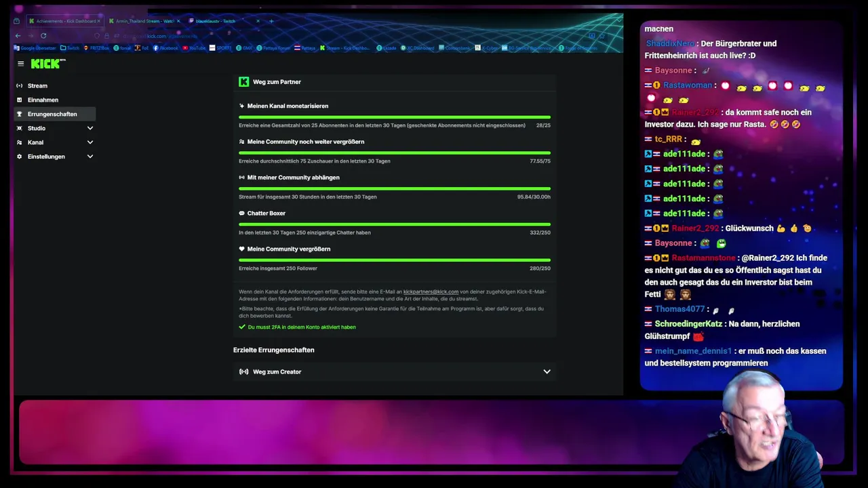The image size is (868, 488).
Task: Click the '28/25' subscriber count
Action: coord(543,125)
